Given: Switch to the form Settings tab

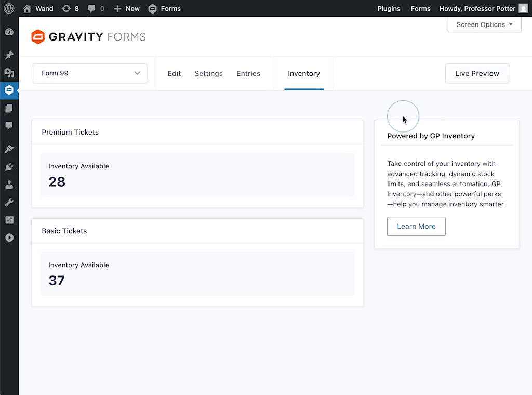Looking at the screenshot, I should tap(208, 73).
